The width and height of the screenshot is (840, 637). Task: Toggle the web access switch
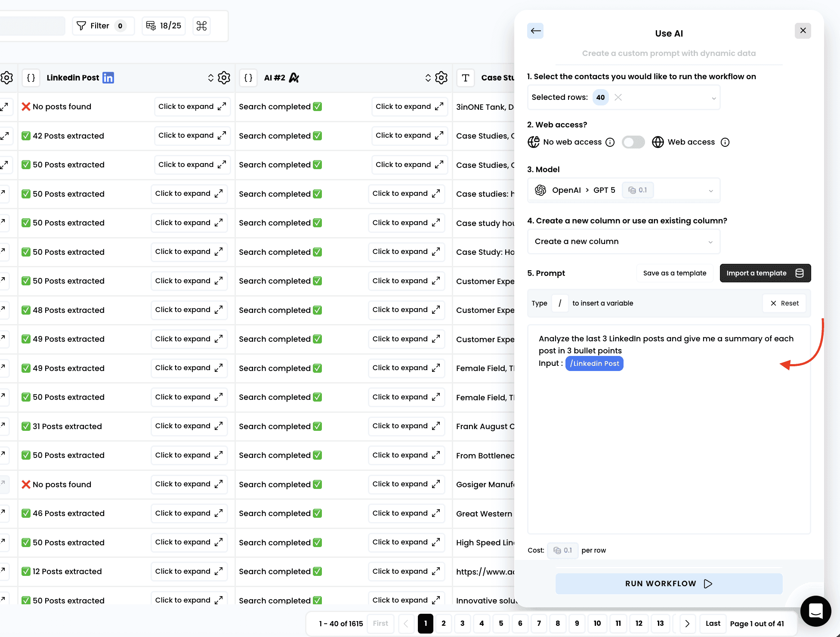633,142
